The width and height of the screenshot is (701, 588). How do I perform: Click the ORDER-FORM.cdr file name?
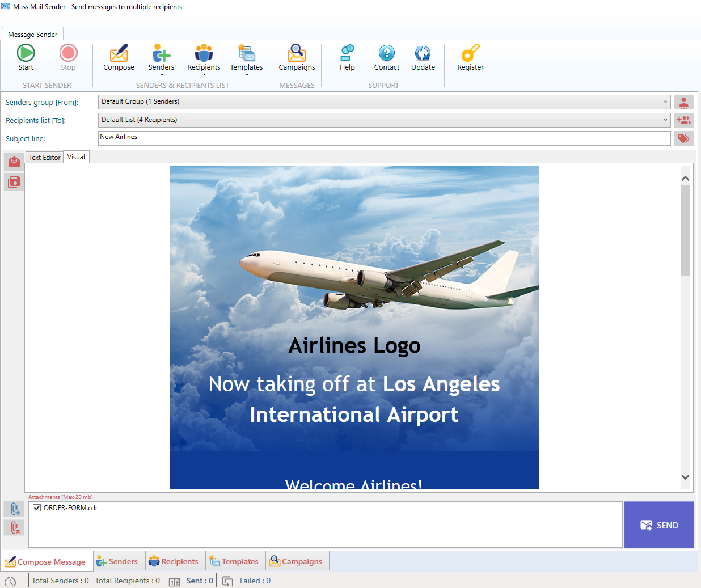point(70,508)
